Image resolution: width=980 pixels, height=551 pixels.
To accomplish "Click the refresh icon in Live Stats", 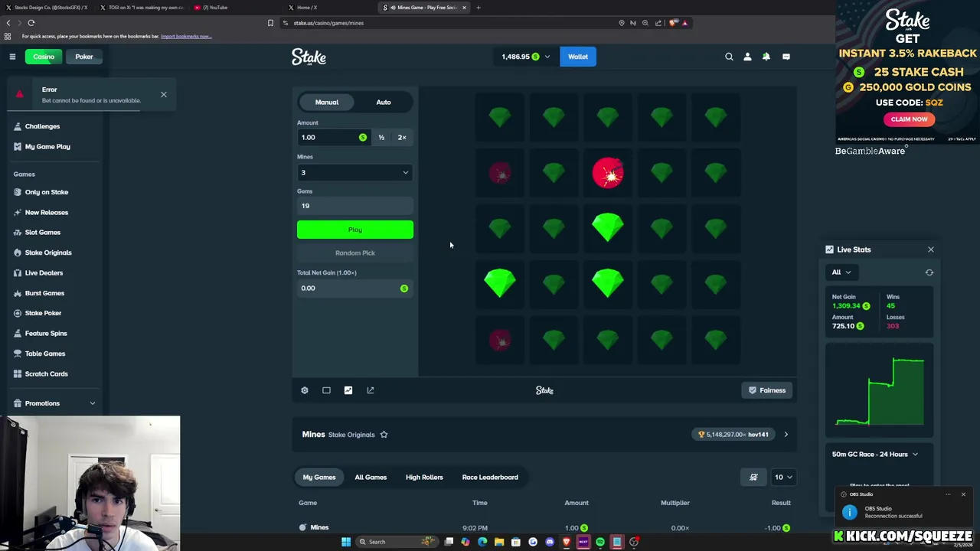I will click(929, 272).
